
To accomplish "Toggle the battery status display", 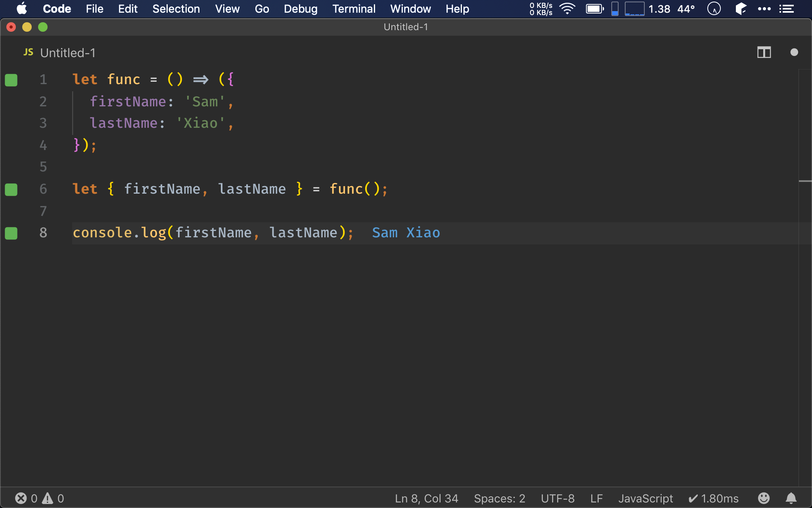I will click(x=595, y=8).
